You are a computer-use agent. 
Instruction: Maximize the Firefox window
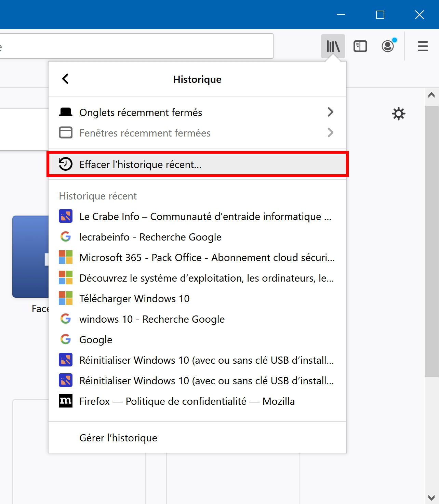pyautogui.click(x=380, y=14)
